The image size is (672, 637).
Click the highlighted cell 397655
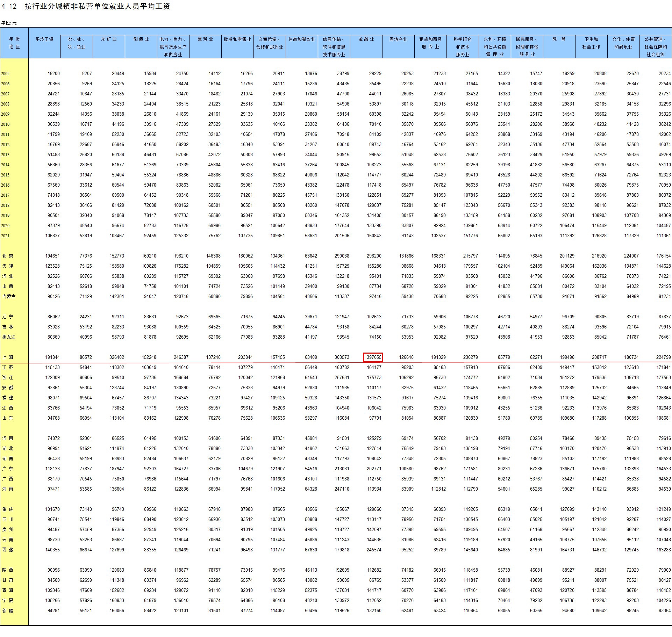(373, 357)
